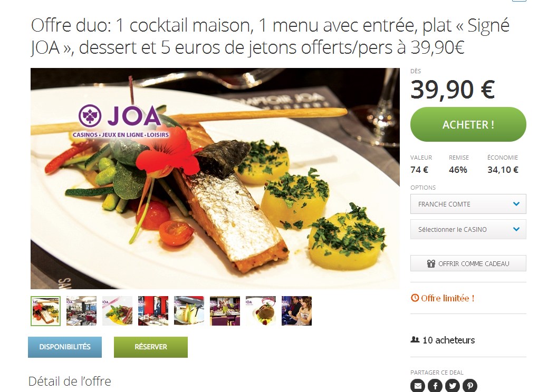Select the first salmon plate thumbnail
Viewport: 538px width, 392px height.
46,311
